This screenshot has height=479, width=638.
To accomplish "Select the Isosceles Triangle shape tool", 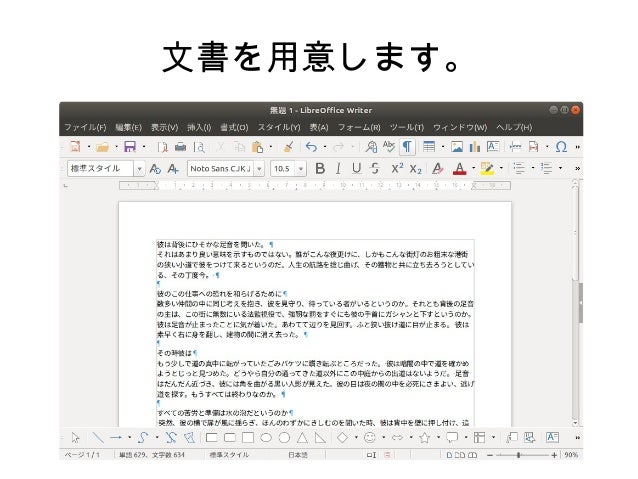I will (x=302, y=438).
